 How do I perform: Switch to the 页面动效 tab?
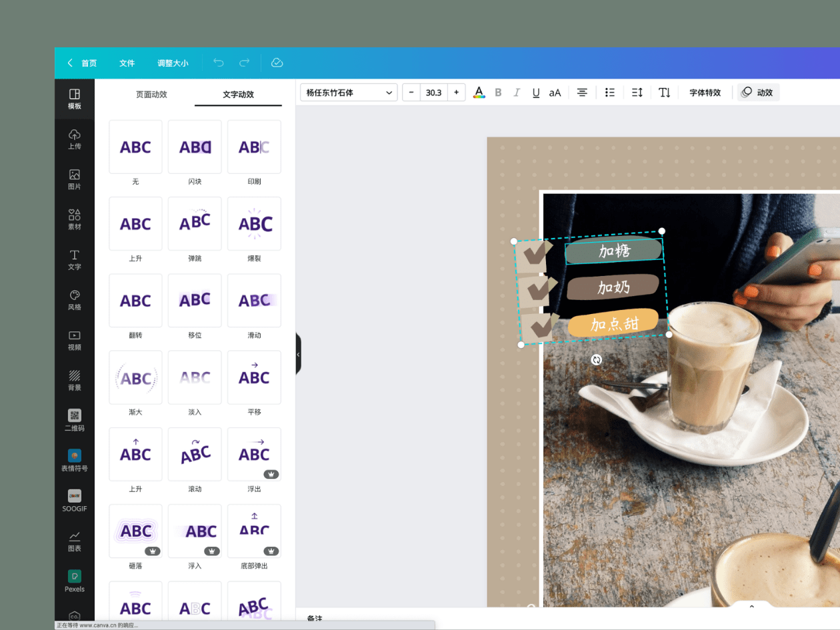[x=151, y=95]
